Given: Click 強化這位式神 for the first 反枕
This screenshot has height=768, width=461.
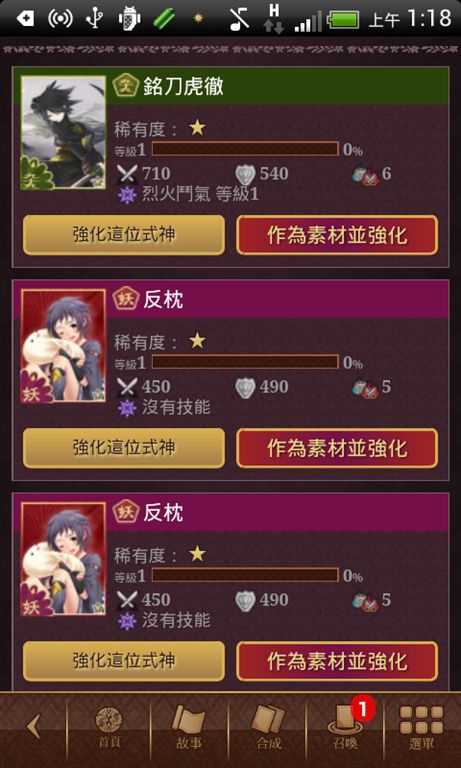Looking at the screenshot, I should point(123,448).
